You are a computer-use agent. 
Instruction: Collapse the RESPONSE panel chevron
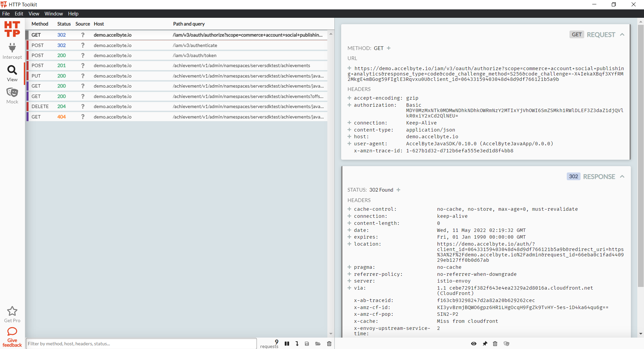pos(623,177)
